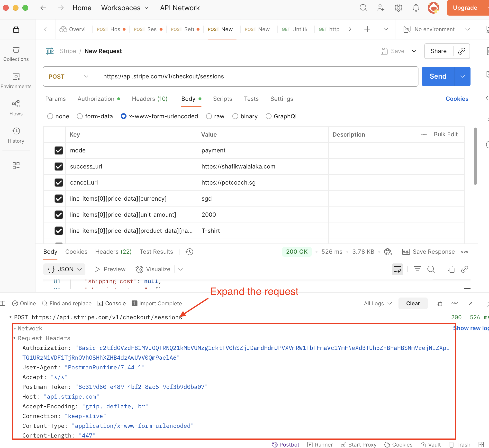The width and height of the screenshot is (489, 448).
Task: Select the GraphQL body type
Action: click(x=269, y=116)
